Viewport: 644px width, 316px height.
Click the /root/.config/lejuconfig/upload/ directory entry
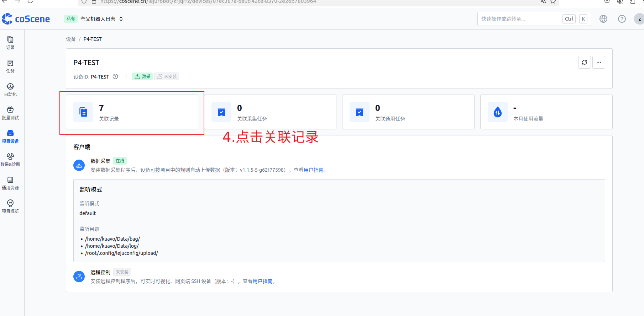121,253
